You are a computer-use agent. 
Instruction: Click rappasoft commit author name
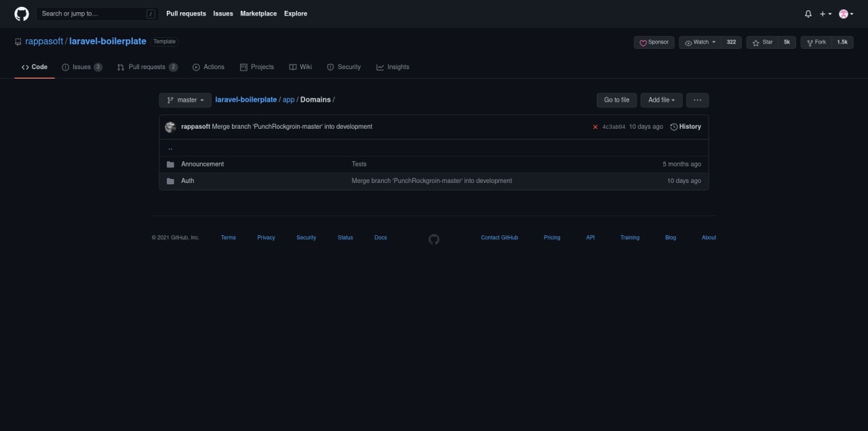click(195, 127)
